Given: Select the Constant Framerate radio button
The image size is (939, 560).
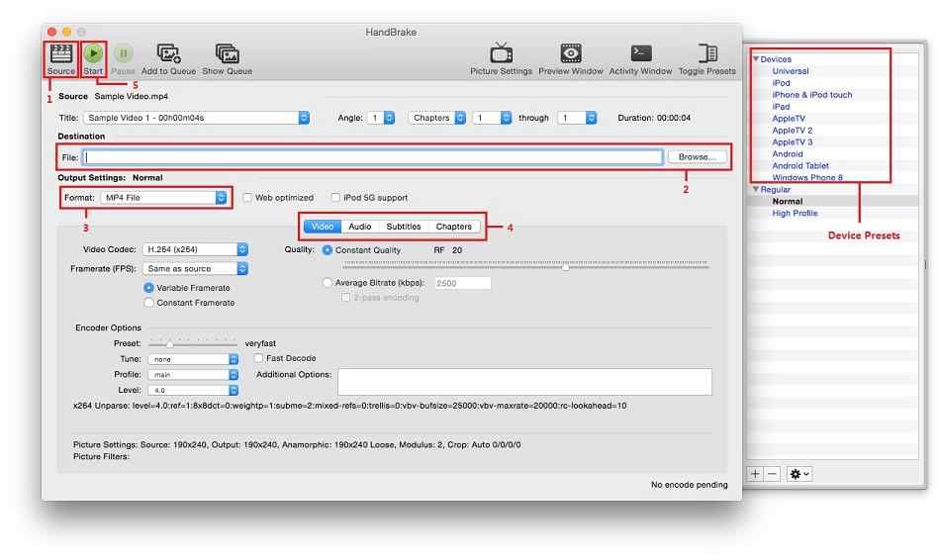Looking at the screenshot, I should 148,303.
